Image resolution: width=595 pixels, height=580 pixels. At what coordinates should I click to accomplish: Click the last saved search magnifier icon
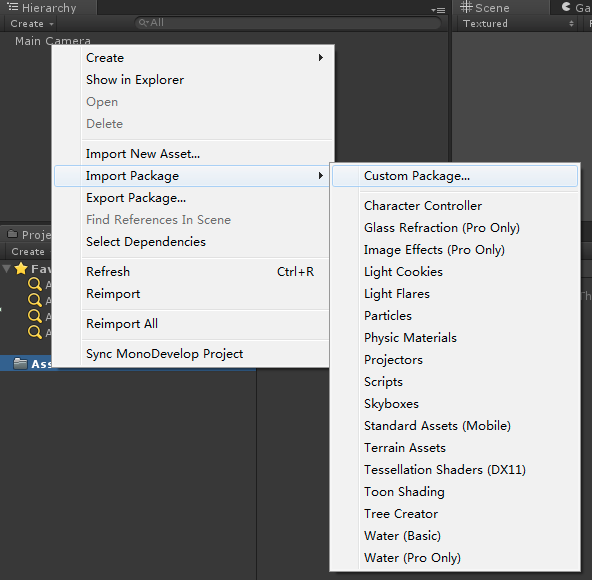[35, 332]
